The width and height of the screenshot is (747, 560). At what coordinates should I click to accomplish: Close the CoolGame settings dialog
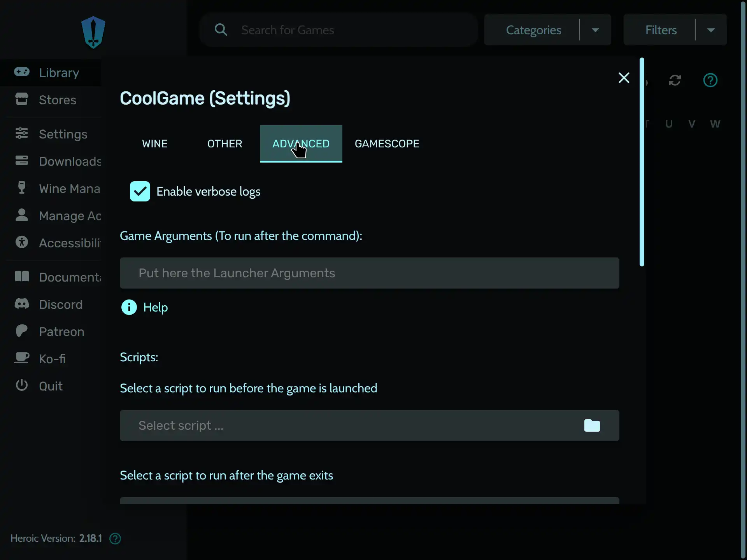coord(624,78)
